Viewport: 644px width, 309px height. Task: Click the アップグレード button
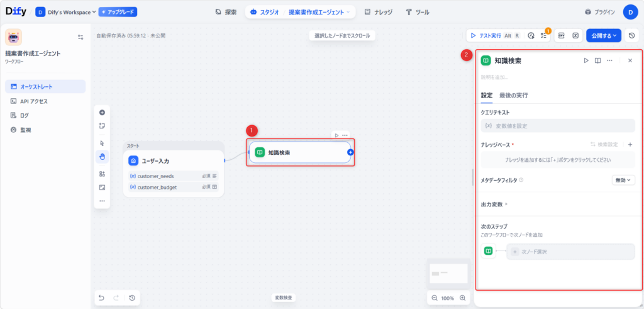(118, 12)
